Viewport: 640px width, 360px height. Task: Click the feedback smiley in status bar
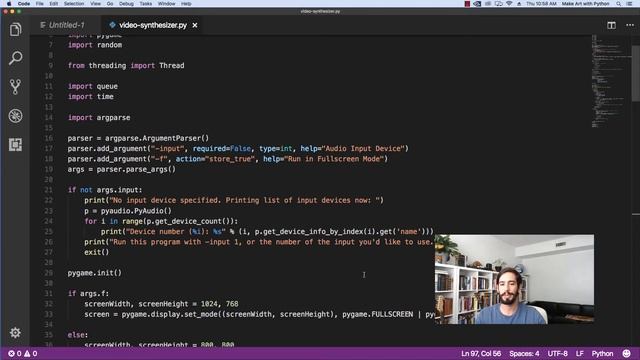click(627, 353)
